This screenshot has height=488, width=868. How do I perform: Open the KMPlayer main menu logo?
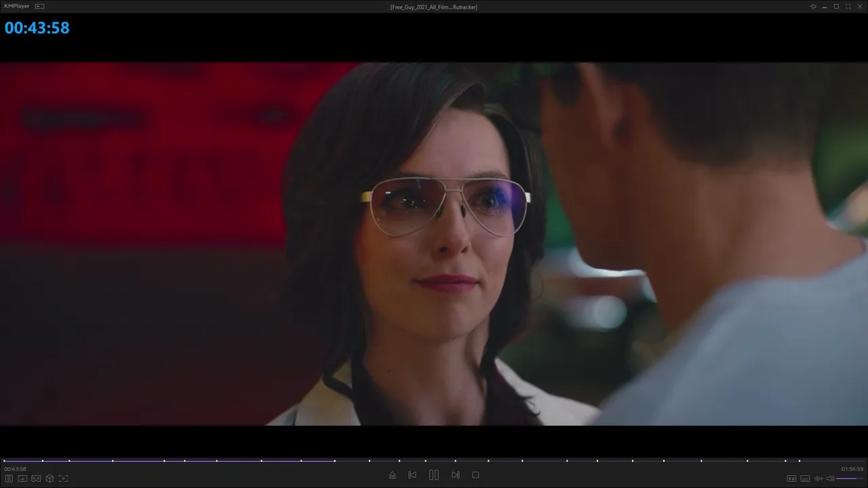point(17,6)
